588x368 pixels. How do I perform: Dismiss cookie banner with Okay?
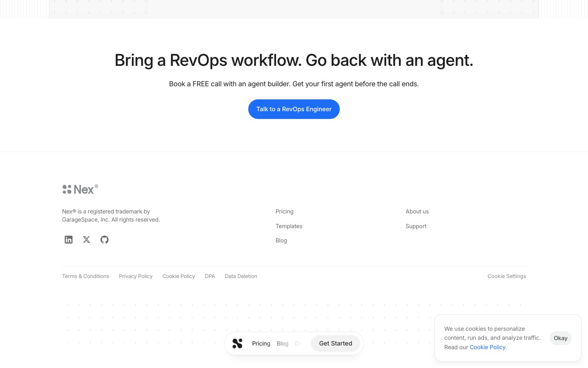560,338
